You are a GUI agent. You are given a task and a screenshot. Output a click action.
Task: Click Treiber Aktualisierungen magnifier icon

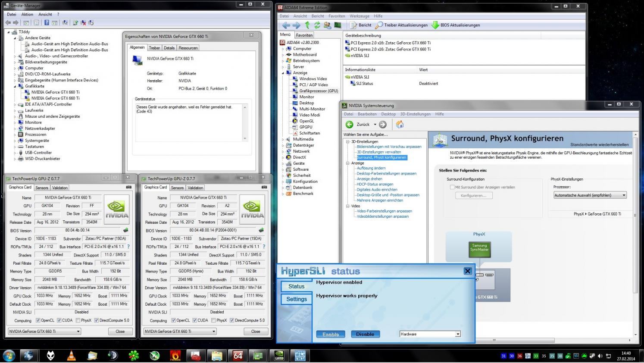pos(379,25)
